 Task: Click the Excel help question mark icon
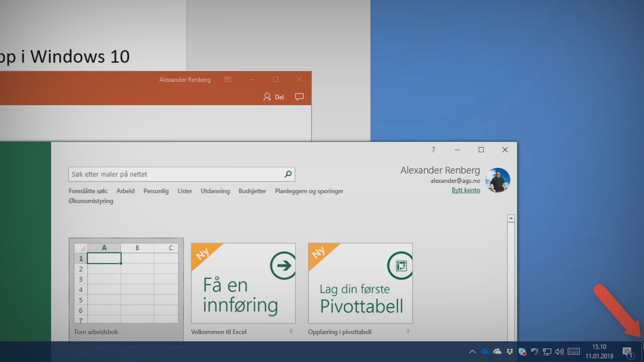433,150
